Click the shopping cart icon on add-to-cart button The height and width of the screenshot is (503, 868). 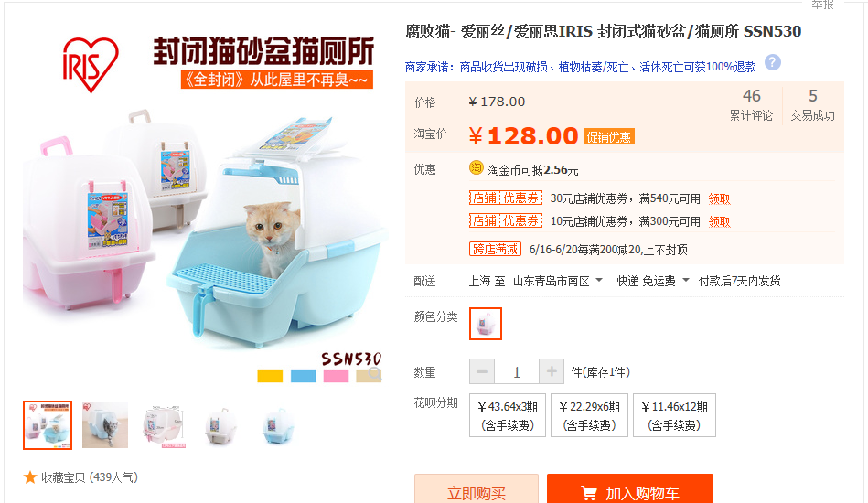588,493
